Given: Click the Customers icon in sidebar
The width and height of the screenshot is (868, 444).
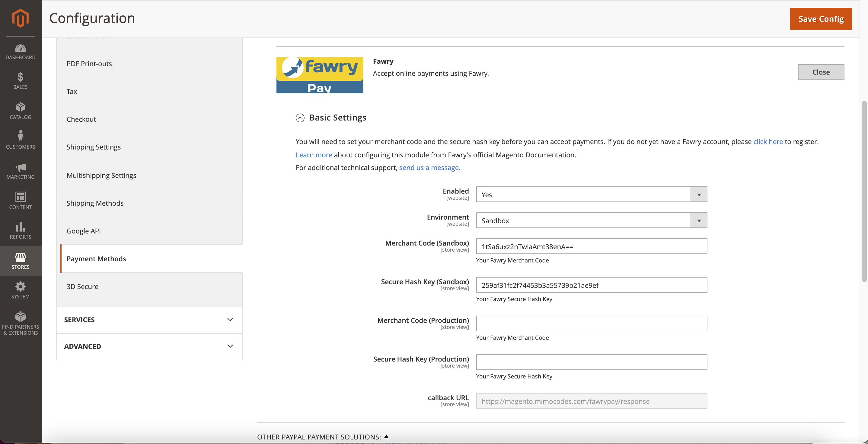Looking at the screenshot, I should coord(20,136).
